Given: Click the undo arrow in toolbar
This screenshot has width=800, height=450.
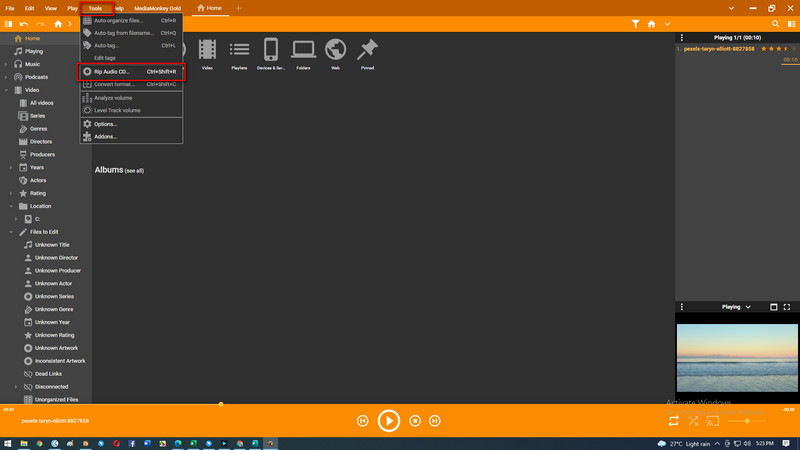Looking at the screenshot, I should click(x=24, y=24).
